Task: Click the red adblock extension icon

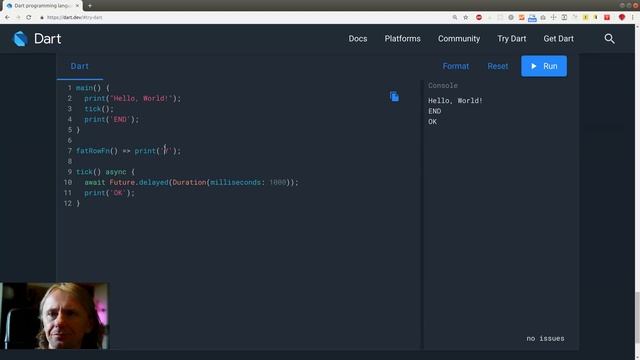Action: point(479,18)
